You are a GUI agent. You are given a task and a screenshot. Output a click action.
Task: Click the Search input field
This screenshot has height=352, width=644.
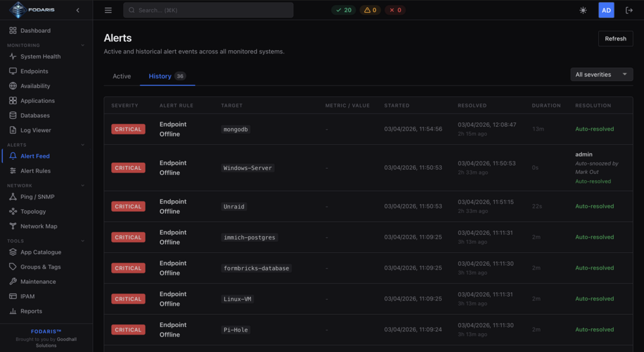(x=208, y=10)
